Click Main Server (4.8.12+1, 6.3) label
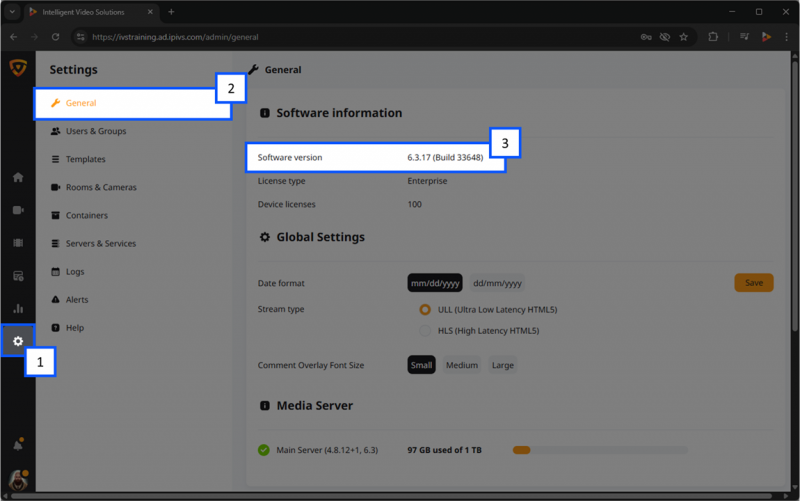The width and height of the screenshot is (800, 501). (x=327, y=450)
